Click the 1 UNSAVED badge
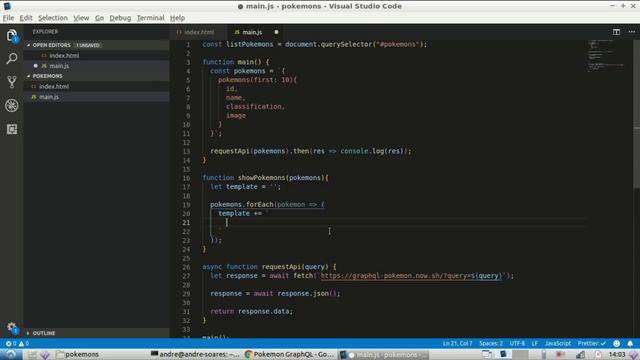 88,45
